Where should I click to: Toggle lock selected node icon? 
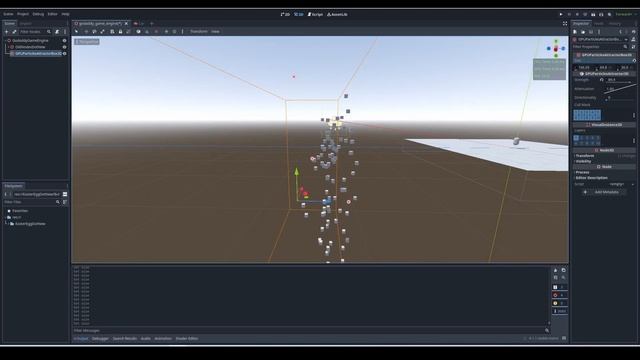120,31
